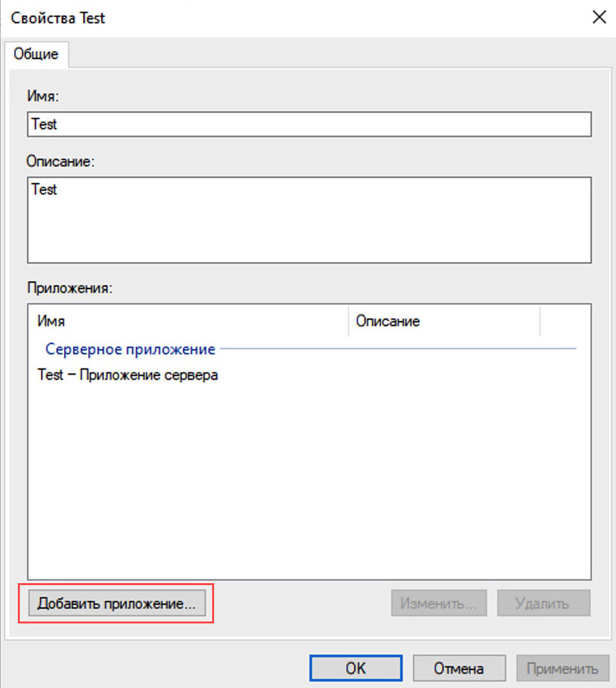
Task: Click the divider between Имя and Описание columns
Action: (x=348, y=320)
